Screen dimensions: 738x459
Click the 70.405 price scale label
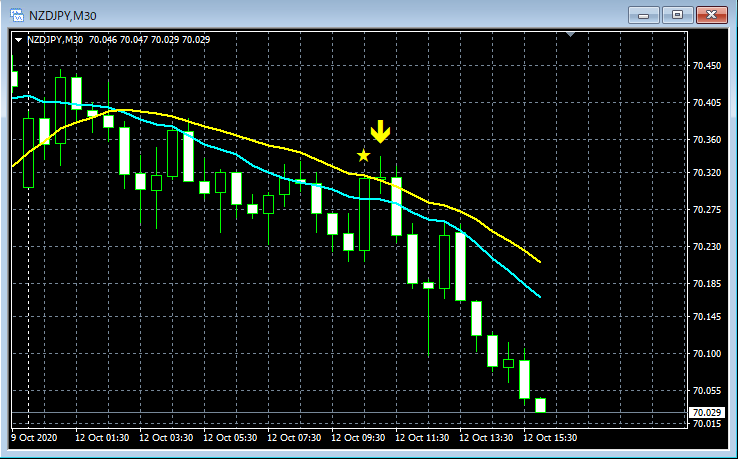coord(707,103)
